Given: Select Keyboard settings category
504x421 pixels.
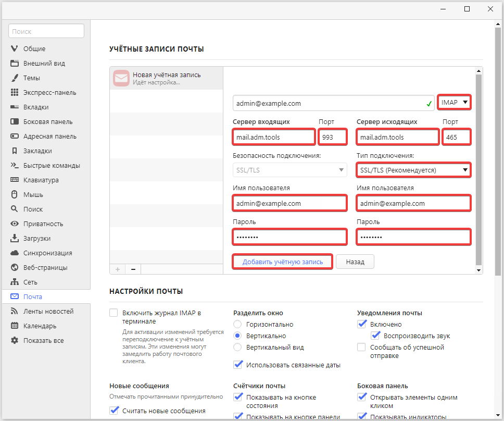Looking at the screenshot, I should point(41,180).
